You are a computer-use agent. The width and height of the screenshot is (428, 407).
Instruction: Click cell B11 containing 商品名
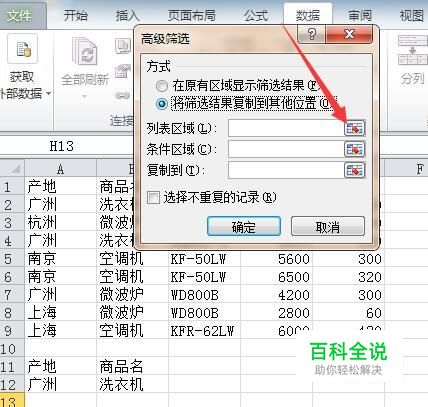click(x=132, y=367)
